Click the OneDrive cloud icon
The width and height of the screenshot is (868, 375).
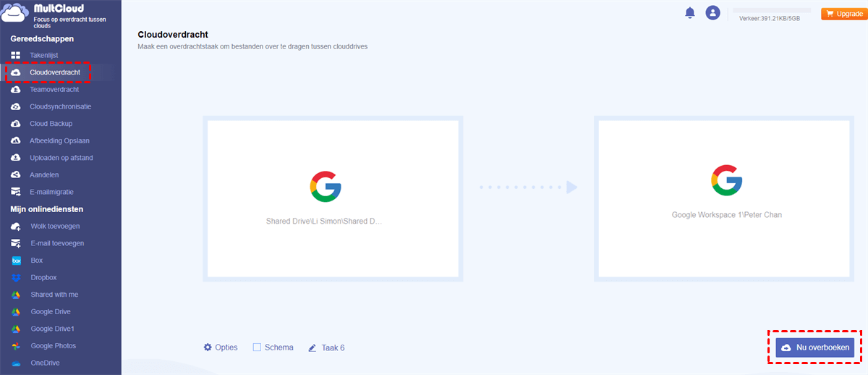click(x=16, y=363)
